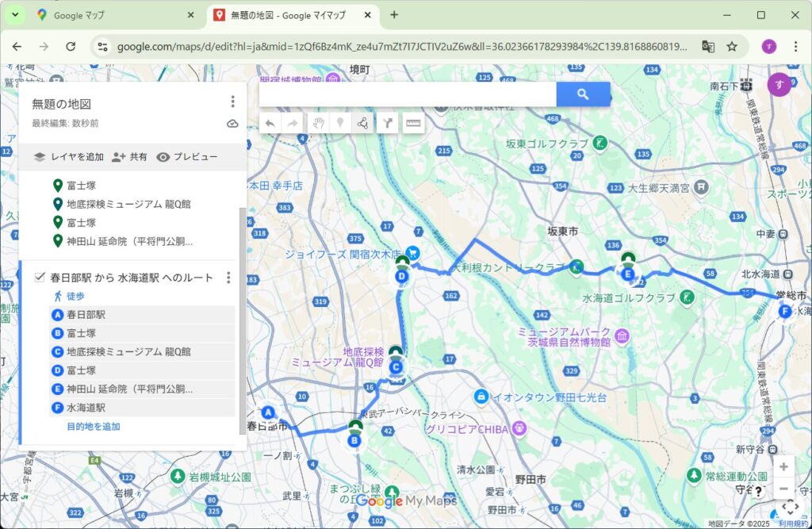This screenshot has height=529, width=812.
Task: Click 神田山 延命院 green pin layer item
Action: point(123,241)
